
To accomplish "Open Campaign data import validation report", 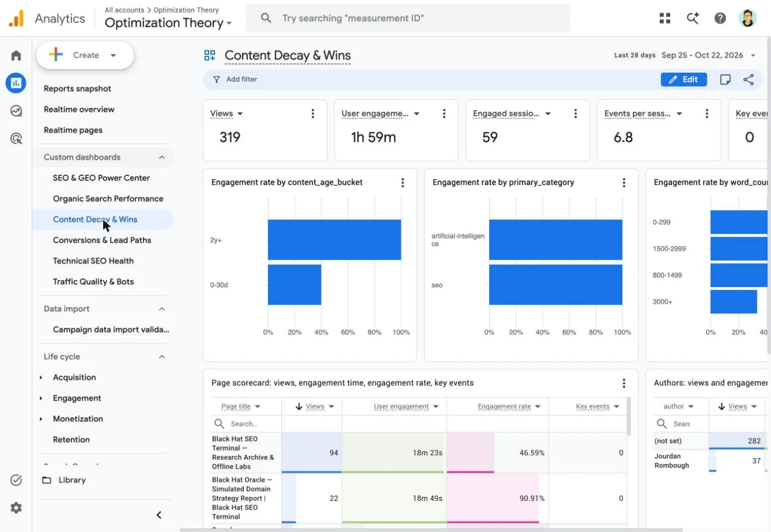I will [x=111, y=330].
